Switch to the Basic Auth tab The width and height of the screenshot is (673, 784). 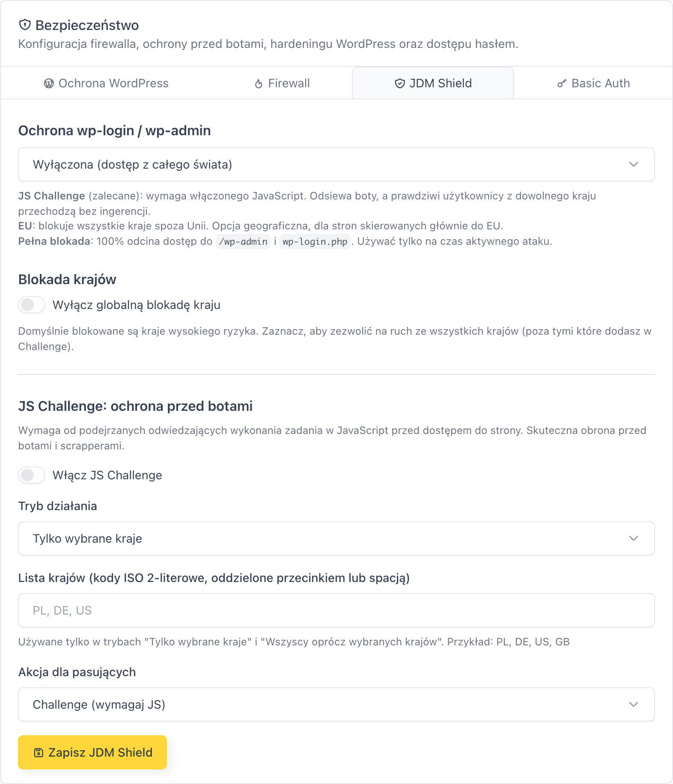[593, 83]
